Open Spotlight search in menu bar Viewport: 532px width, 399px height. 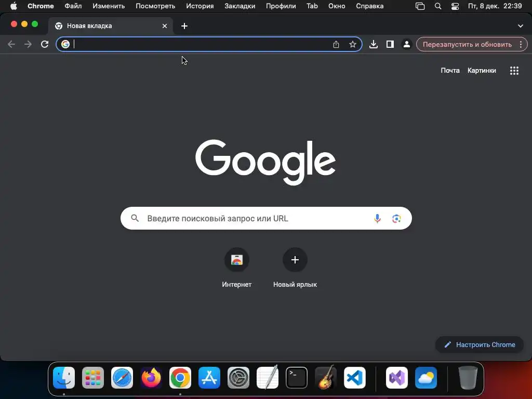point(437,6)
